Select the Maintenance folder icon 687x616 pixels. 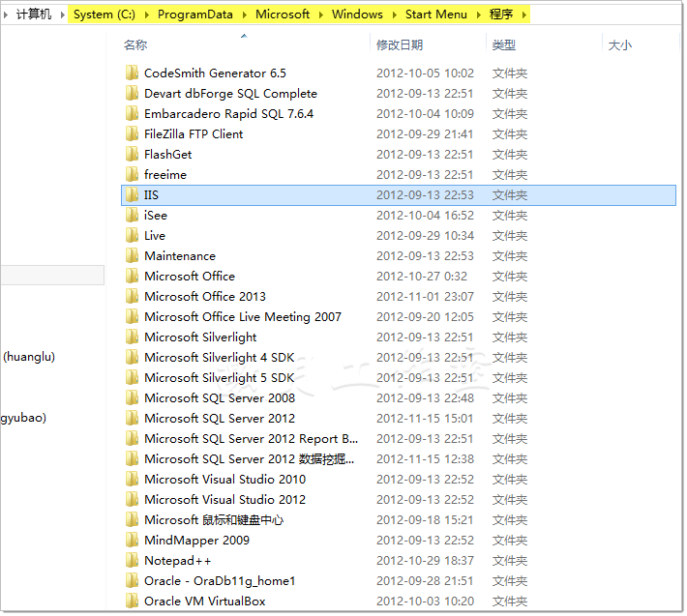click(132, 255)
